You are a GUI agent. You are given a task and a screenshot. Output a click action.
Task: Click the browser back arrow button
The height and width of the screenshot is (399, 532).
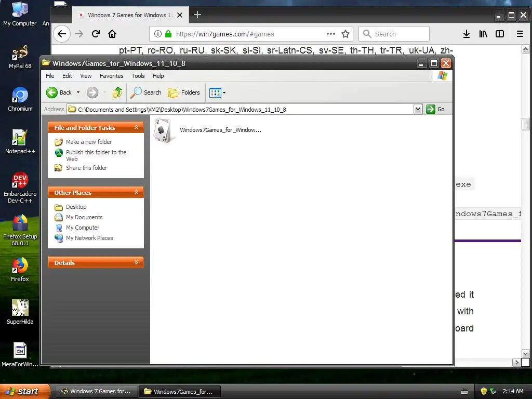point(62,34)
